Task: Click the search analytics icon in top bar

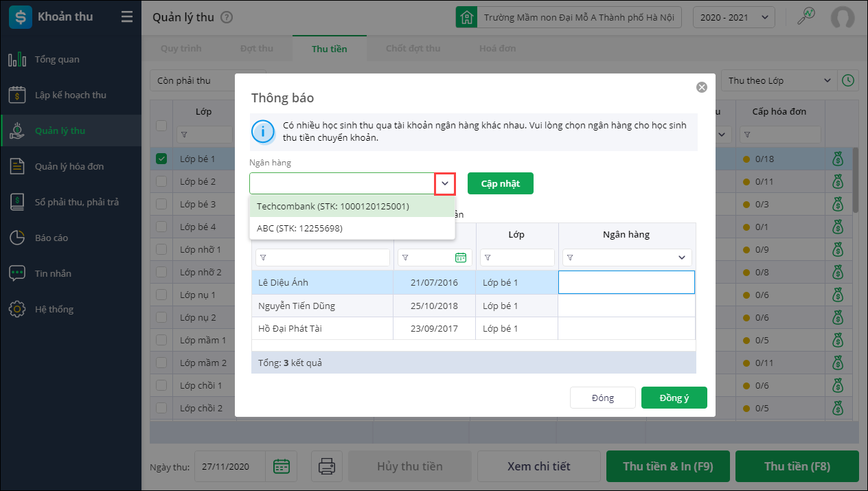Action: pyautogui.click(x=806, y=17)
